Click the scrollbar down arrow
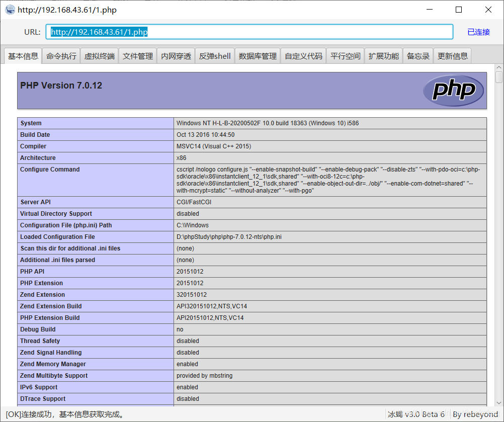This screenshot has height=422, width=504. [499, 403]
